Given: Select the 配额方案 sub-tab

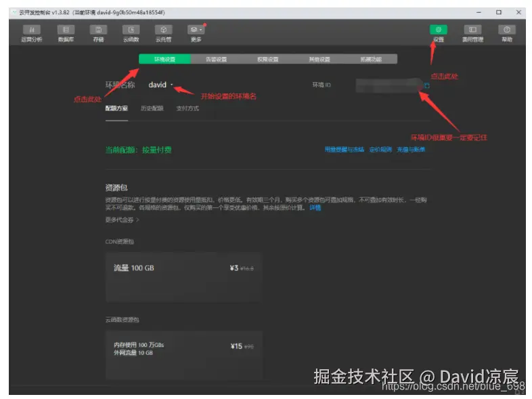Looking at the screenshot, I should point(116,108).
